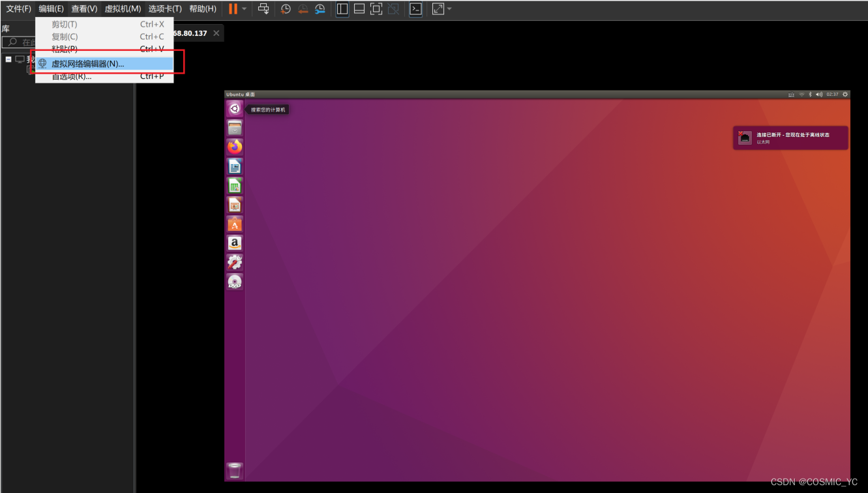Open LibreOffice Impress from the launcher
Screen dimensions: 868x493
pyautogui.click(x=235, y=205)
